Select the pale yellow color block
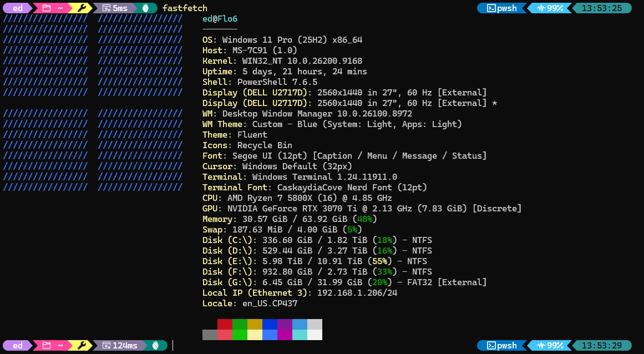Screen dimensions: 644x354 click(255, 335)
